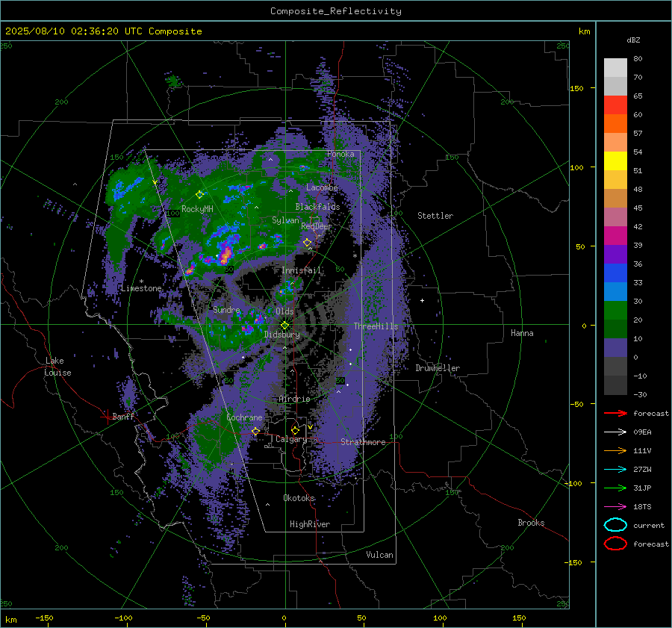Click the Ponoka city label
This screenshot has width=672, height=628.
(x=340, y=154)
